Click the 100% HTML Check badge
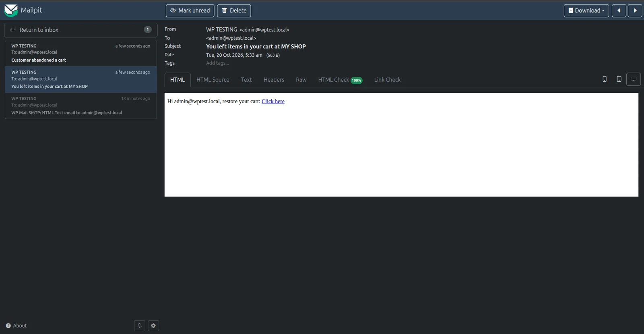 tap(357, 80)
